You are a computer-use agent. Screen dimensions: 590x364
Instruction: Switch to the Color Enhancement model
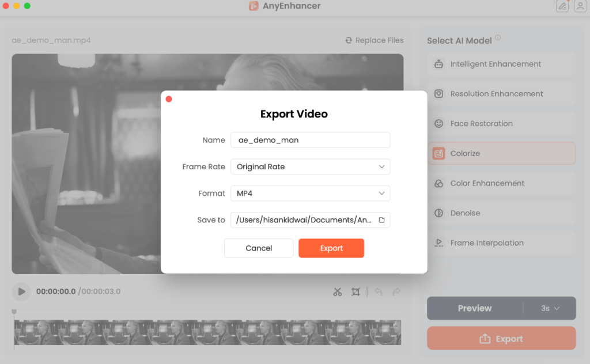coord(501,183)
